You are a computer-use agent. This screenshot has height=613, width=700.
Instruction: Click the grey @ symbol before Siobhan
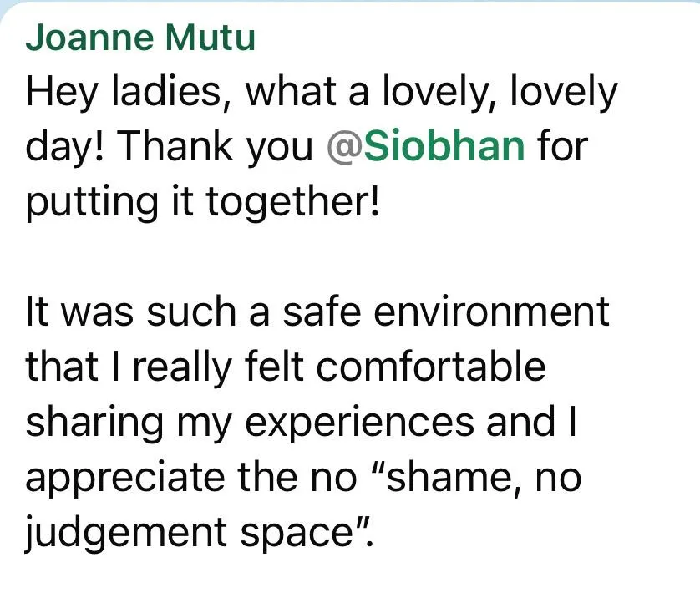[x=344, y=147]
